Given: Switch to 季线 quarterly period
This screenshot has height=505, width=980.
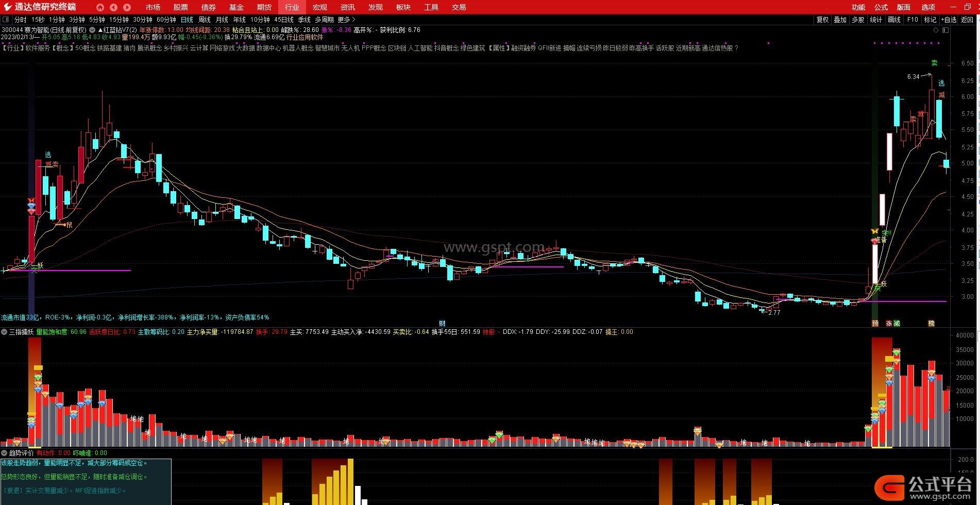Looking at the screenshot, I should [x=305, y=20].
